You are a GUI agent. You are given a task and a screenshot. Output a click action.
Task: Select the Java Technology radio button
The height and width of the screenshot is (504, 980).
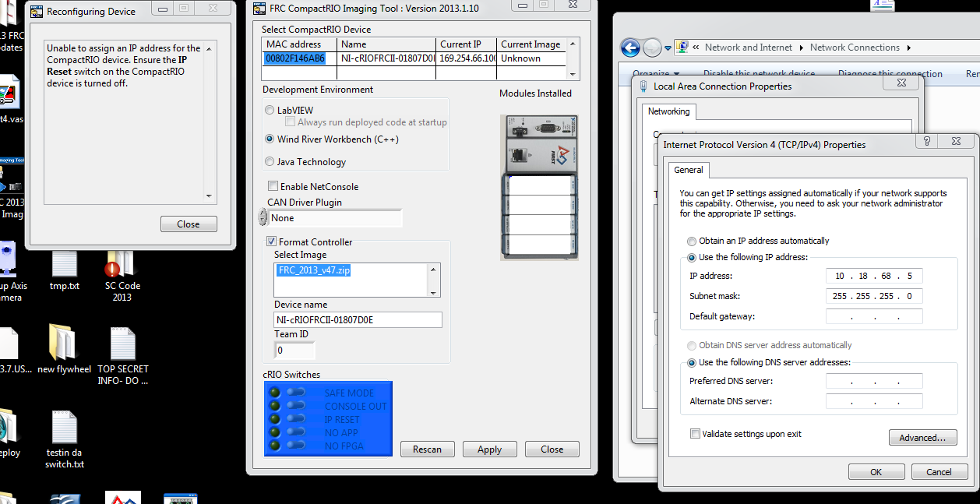[270, 162]
